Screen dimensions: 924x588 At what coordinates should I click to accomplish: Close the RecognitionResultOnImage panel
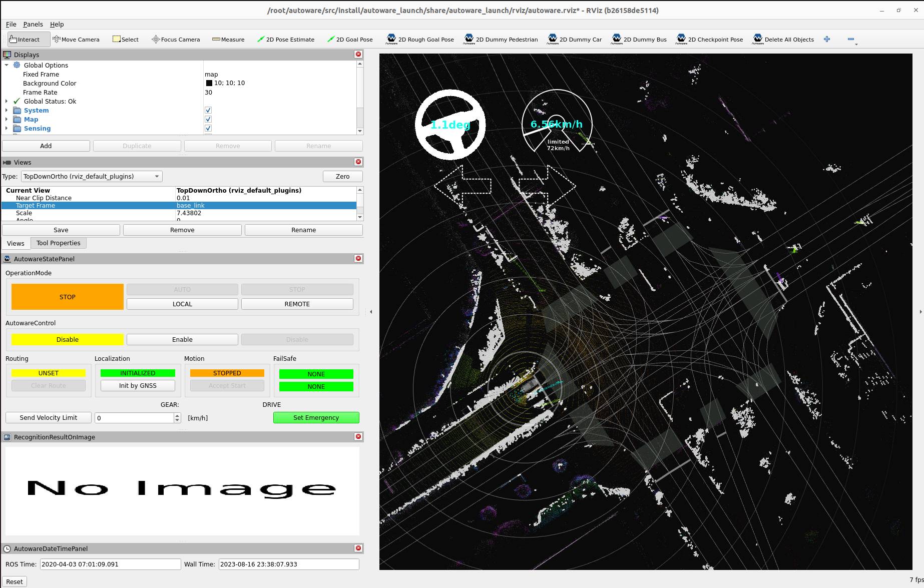[358, 436]
